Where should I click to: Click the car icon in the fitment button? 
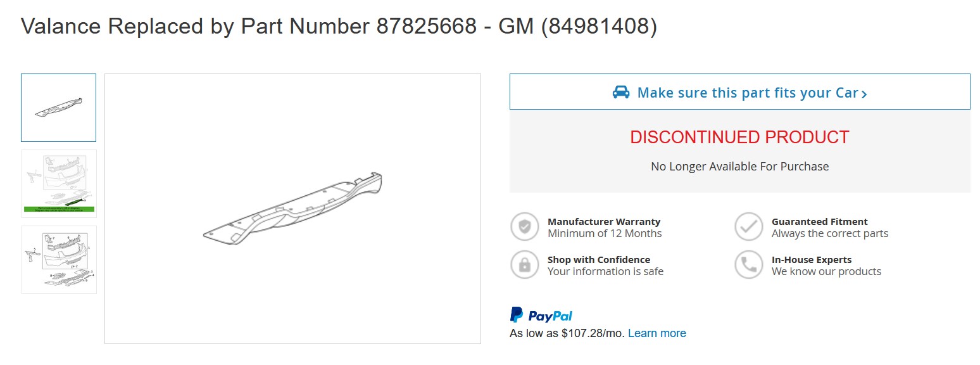click(621, 93)
